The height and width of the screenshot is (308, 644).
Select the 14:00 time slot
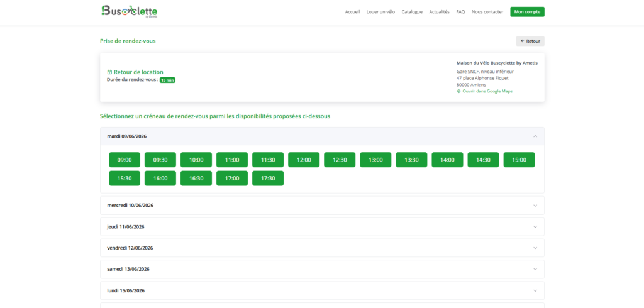tap(447, 160)
